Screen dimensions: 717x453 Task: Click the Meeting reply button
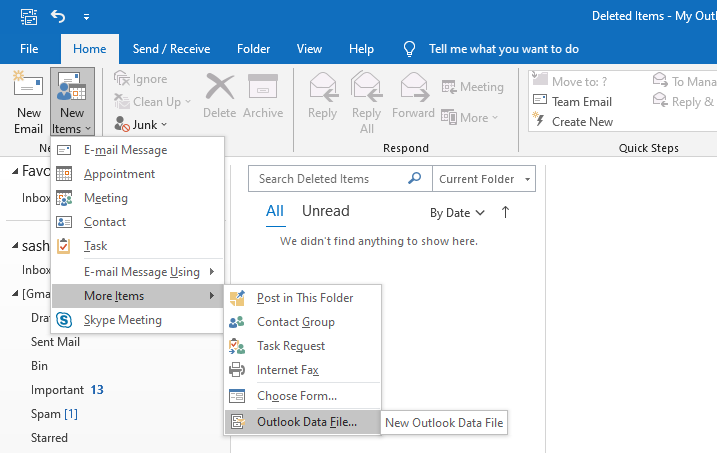coord(473,87)
